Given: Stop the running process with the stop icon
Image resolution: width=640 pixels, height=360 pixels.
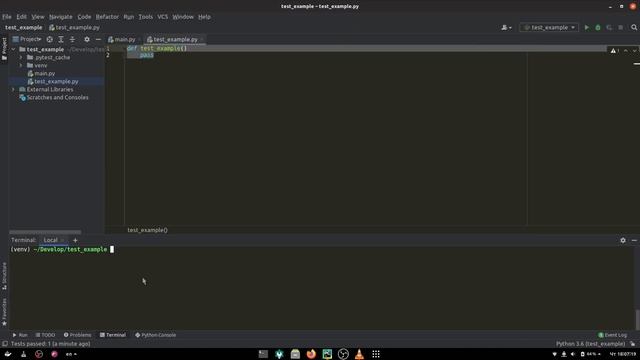Looking at the screenshot, I should [x=620, y=27].
